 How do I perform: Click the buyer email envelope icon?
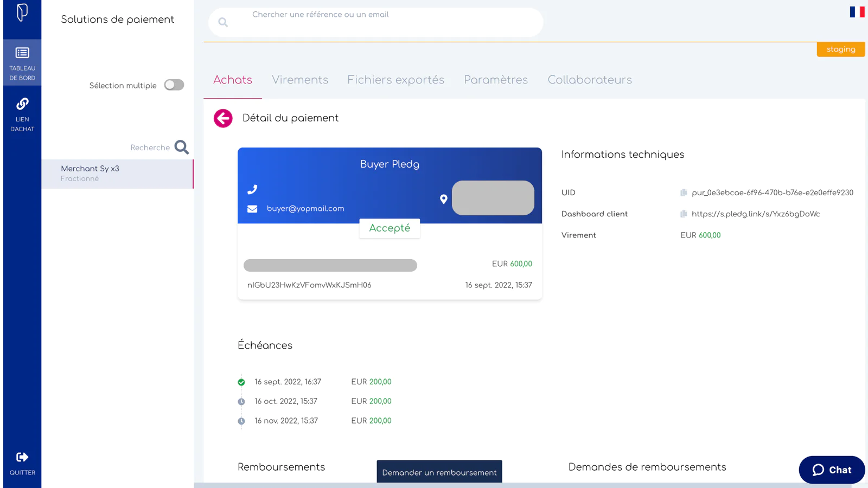[x=252, y=209]
